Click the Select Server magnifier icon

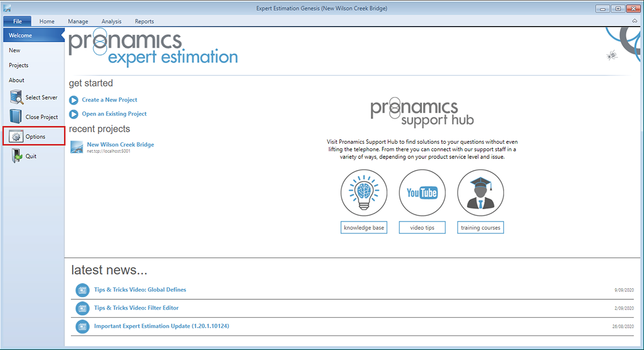(17, 98)
